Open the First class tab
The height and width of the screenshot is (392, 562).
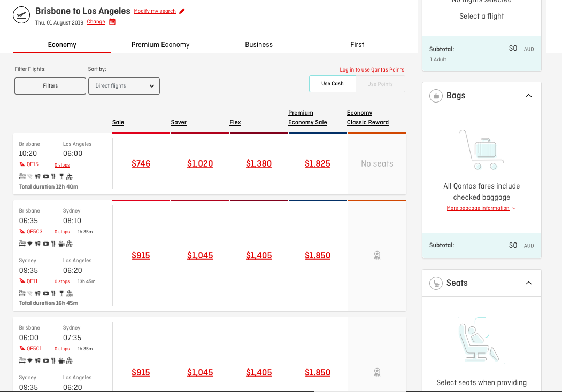pyautogui.click(x=357, y=45)
